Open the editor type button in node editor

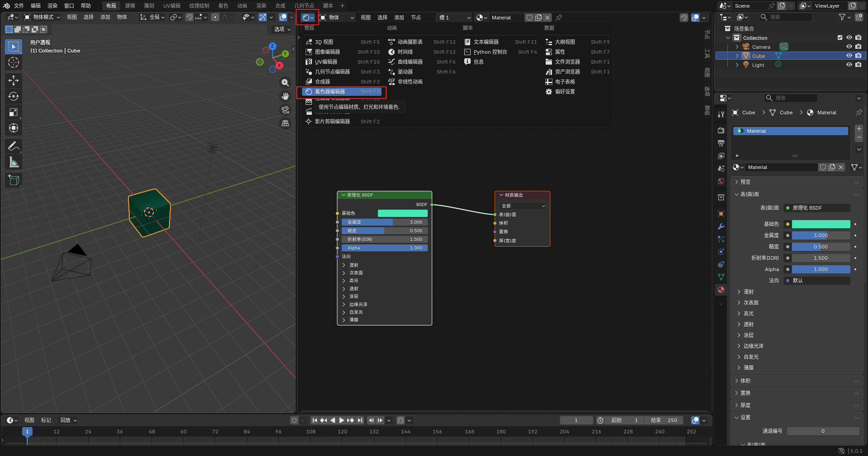308,18
